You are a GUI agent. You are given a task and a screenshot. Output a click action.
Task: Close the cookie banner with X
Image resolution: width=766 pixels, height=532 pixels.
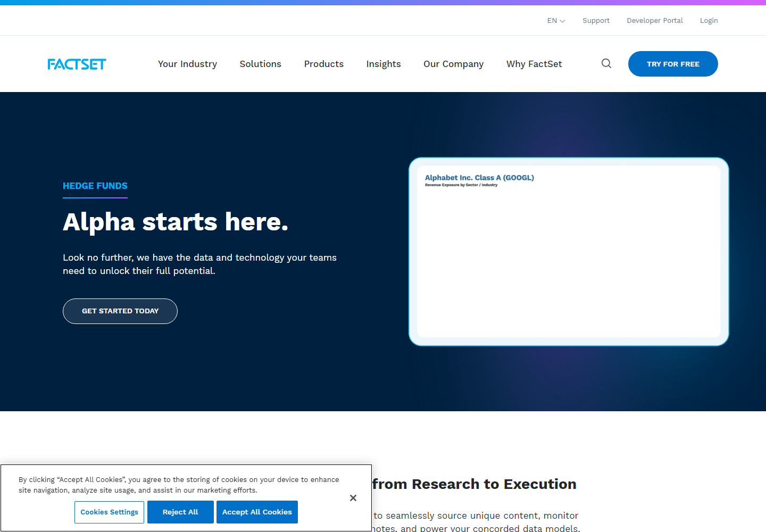pyautogui.click(x=353, y=498)
